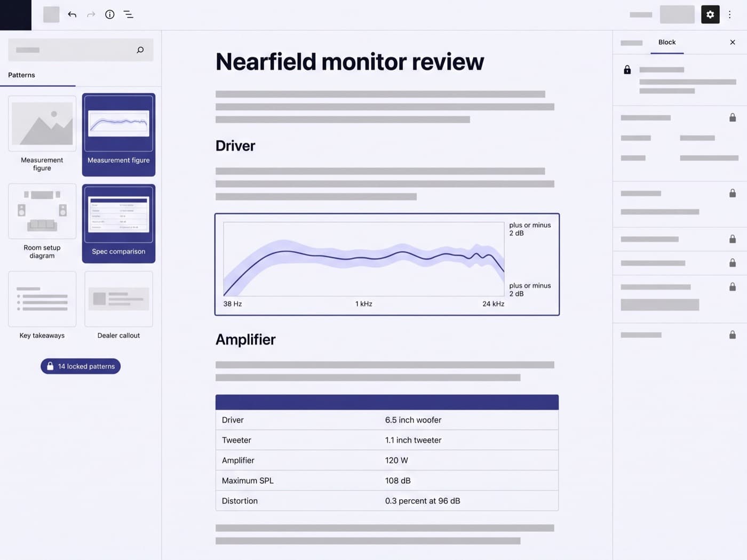Click the 38 Hz axis label

233,303
